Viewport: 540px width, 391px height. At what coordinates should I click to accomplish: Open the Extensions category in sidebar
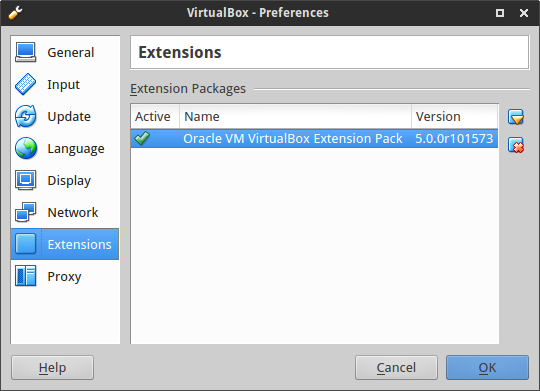click(65, 244)
